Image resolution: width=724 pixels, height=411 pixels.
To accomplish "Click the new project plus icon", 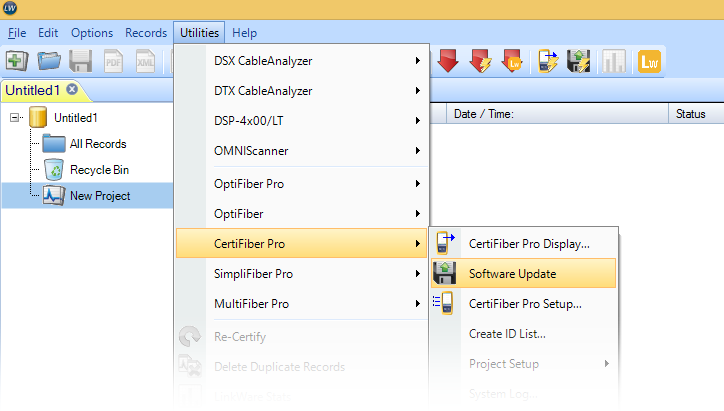I will [x=16, y=61].
